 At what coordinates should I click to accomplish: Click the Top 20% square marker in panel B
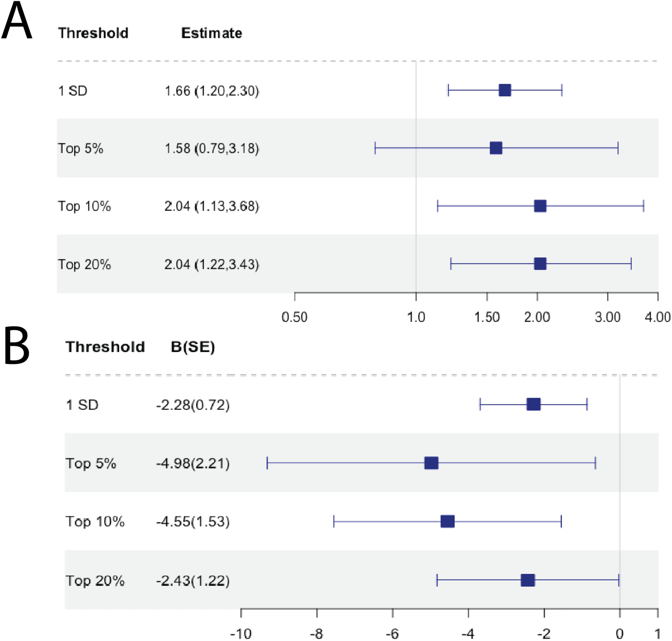[528, 580]
